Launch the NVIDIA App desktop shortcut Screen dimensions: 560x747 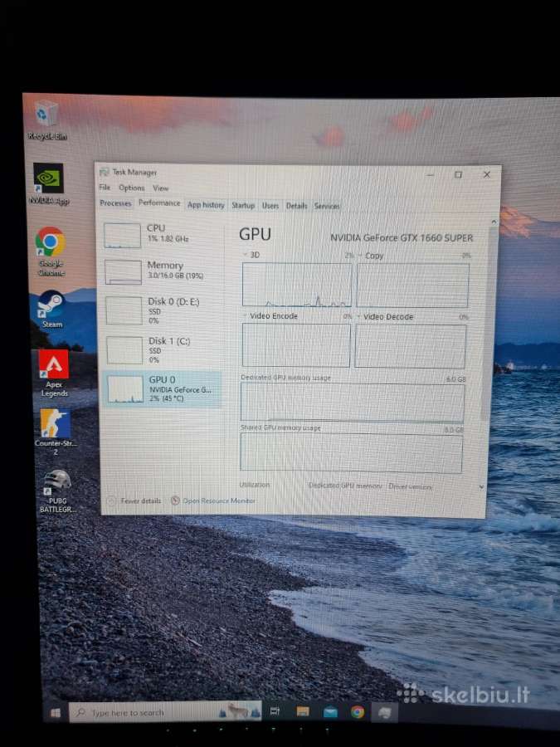49,184
